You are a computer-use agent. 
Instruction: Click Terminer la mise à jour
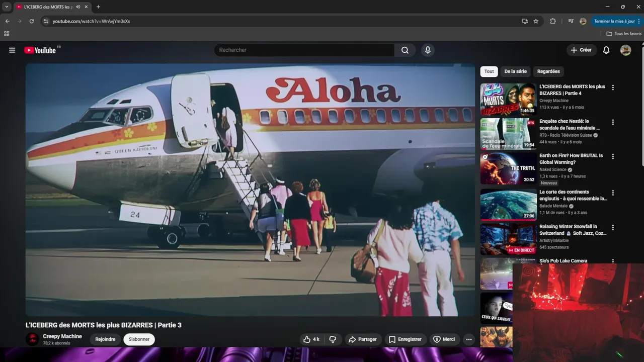pos(614,21)
